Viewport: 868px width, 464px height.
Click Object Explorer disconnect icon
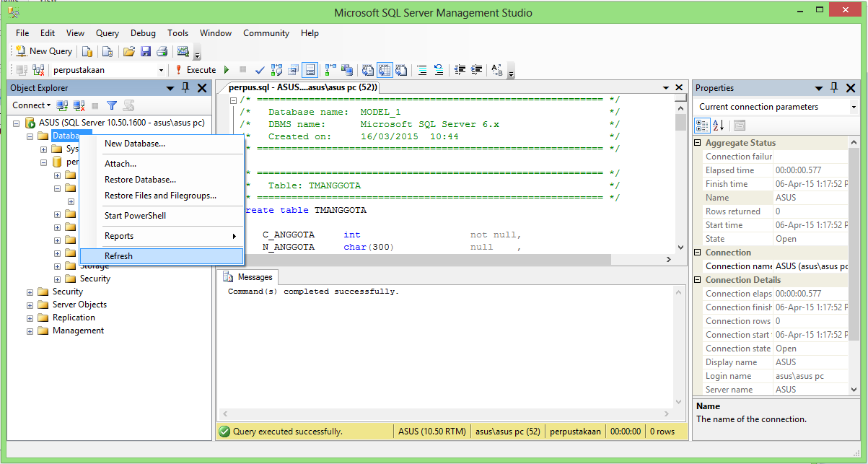[x=79, y=105]
